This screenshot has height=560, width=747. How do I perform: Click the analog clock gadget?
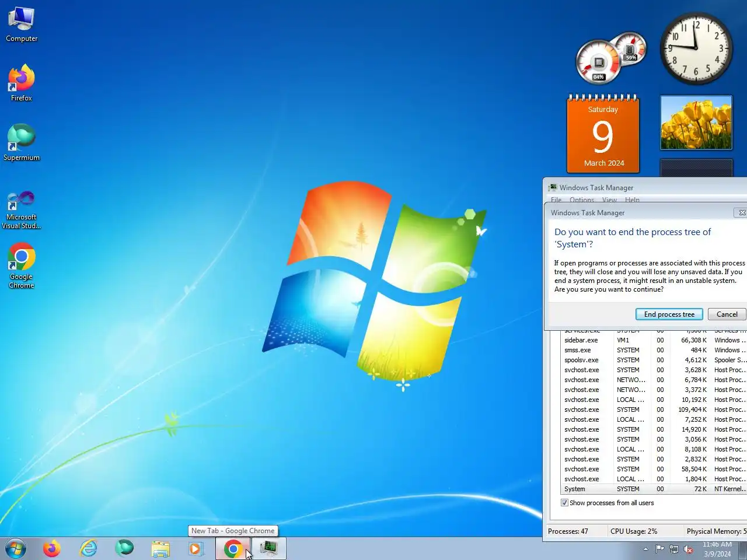click(696, 48)
